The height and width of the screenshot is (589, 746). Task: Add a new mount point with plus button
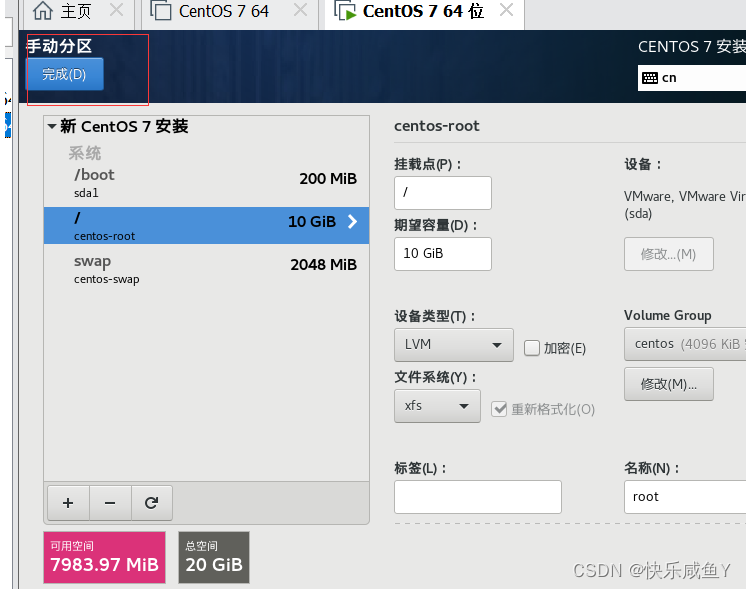68,503
